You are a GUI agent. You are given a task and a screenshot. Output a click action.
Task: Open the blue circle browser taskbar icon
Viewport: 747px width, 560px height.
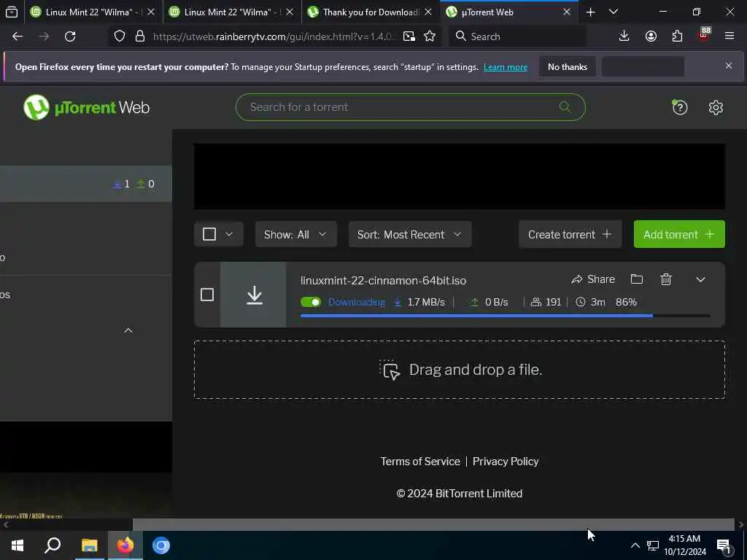tap(161, 545)
